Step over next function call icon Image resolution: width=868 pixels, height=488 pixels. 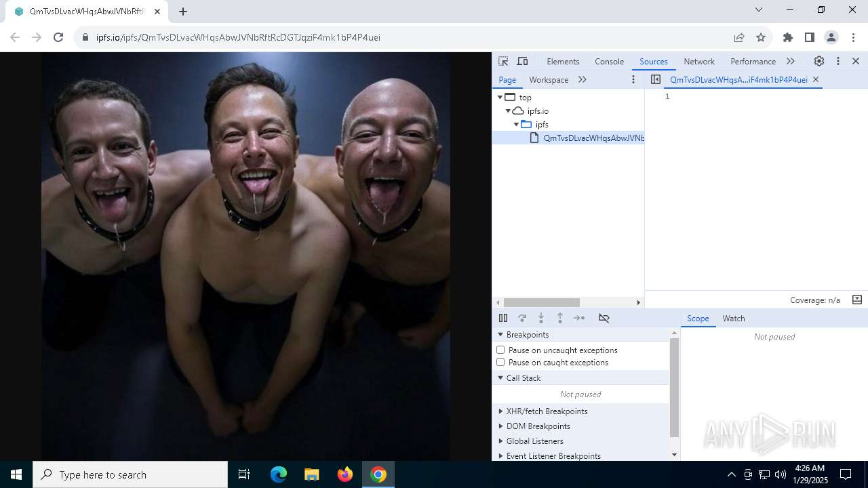click(522, 318)
